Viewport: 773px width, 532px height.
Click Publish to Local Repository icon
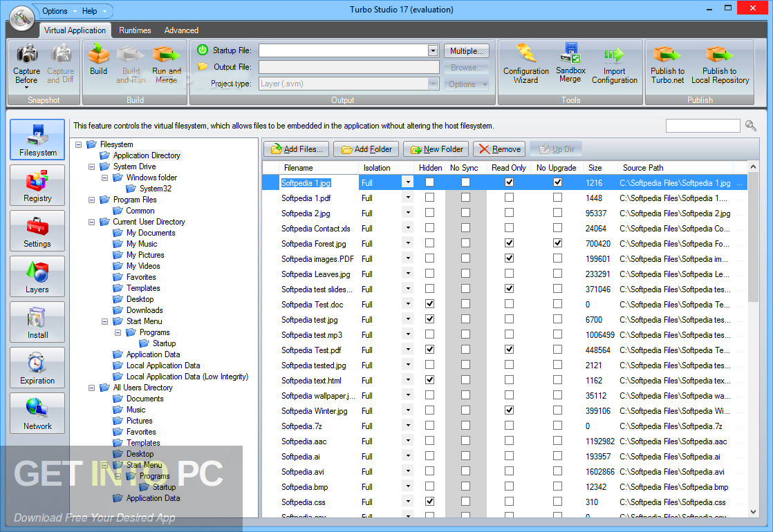[720, 53]
